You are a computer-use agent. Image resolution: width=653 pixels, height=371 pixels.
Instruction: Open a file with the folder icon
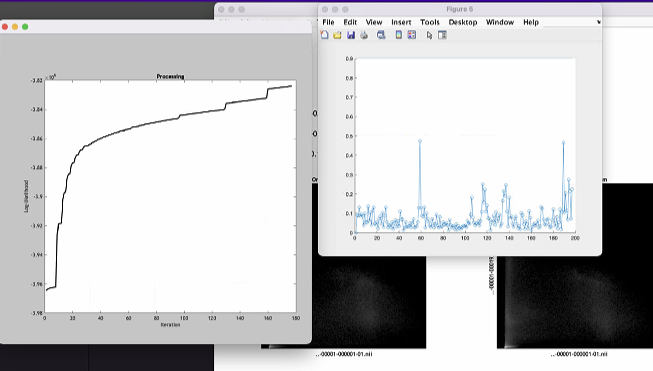[x=337, y=35]
